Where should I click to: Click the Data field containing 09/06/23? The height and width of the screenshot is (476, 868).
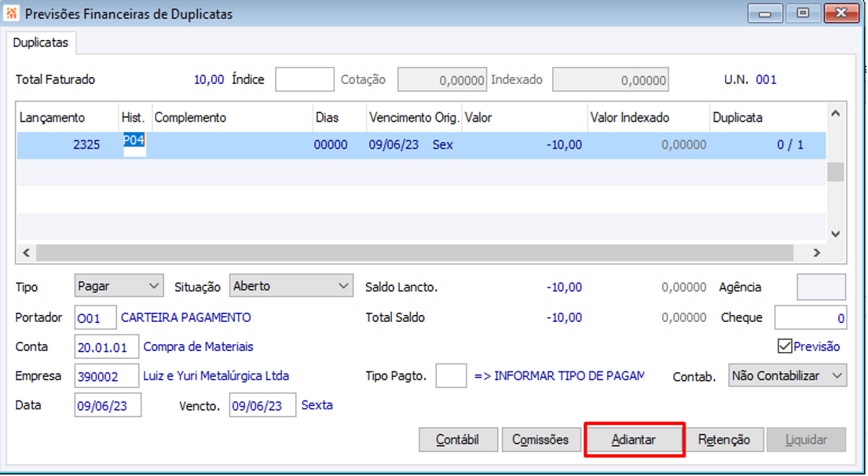pos(108,405)
